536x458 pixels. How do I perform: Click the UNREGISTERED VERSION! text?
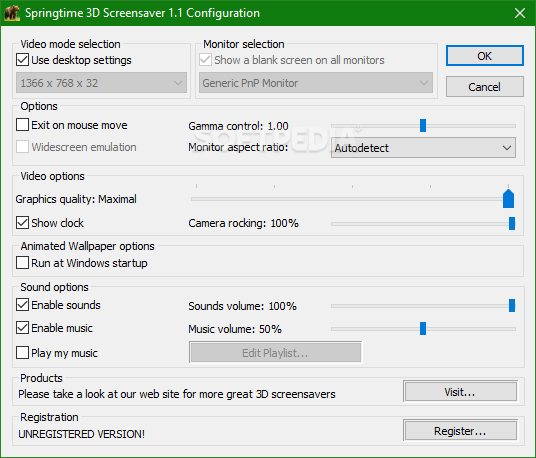[81, 434]
